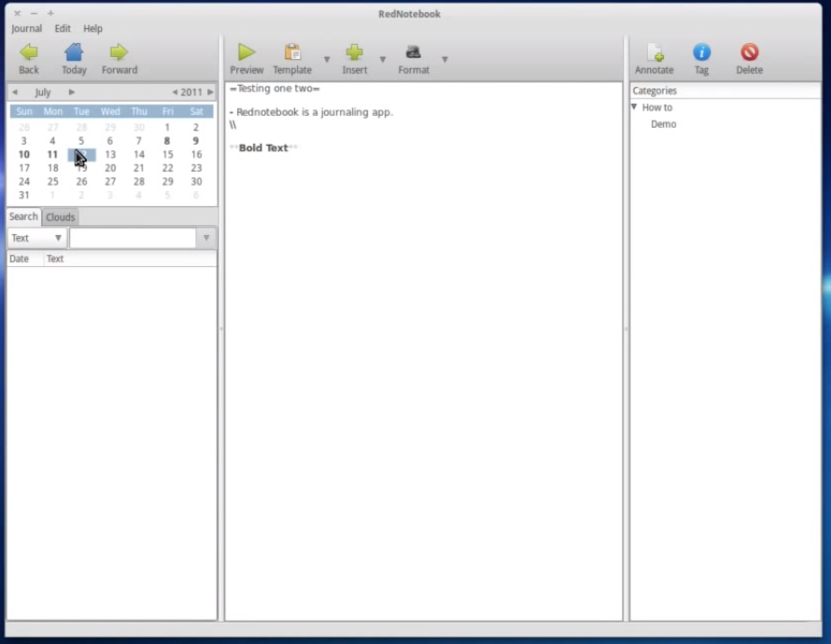Go to Today using the house icon

pyautogui.click(x=74, y=53)
